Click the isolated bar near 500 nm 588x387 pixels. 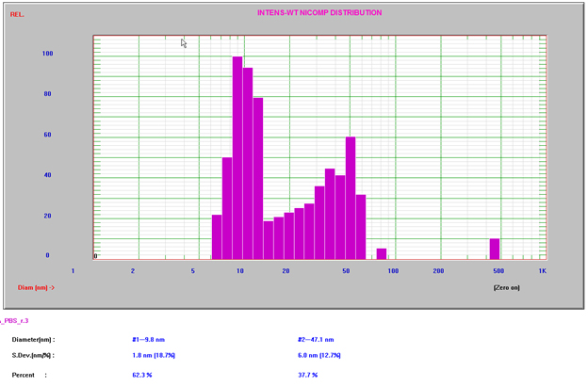[495, 249]
